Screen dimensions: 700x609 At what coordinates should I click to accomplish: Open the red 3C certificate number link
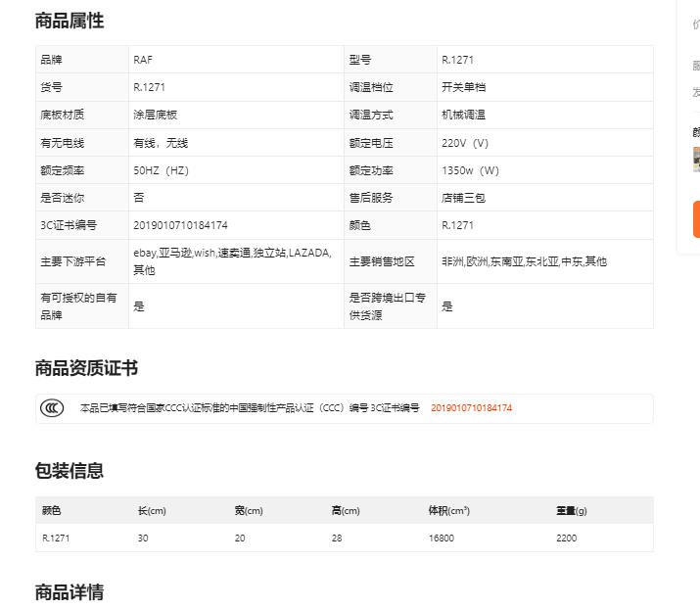pyautogui.click(x=472, y=408)
